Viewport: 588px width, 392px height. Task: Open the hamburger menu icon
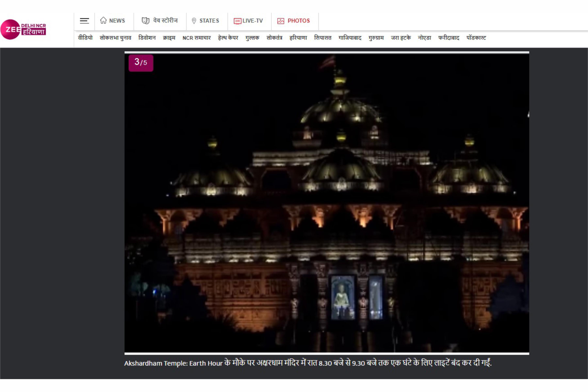click(84, 21)
